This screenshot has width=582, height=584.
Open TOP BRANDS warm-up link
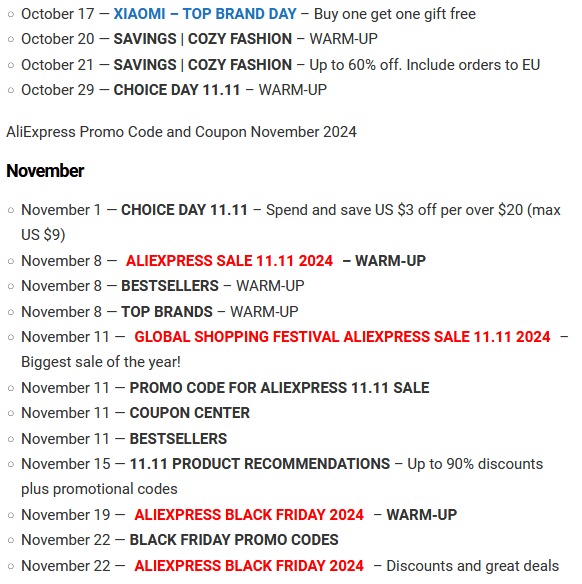click(x=167, y=312)
